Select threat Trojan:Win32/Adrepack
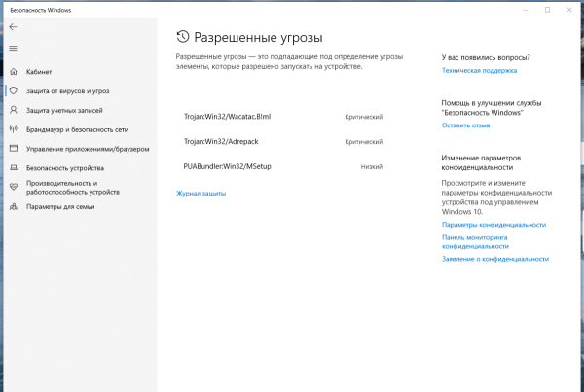Viewport: 584px width, 392px height. [221, 141]
